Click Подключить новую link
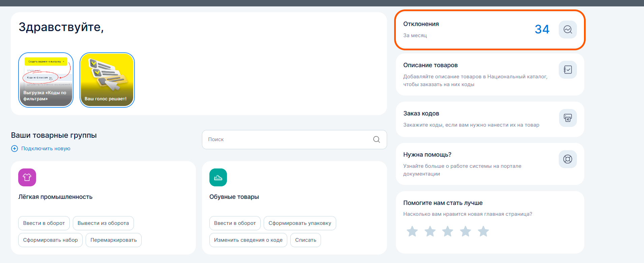Image resolution: width=644 pixels, height=263 pixels. coord(46,149)
